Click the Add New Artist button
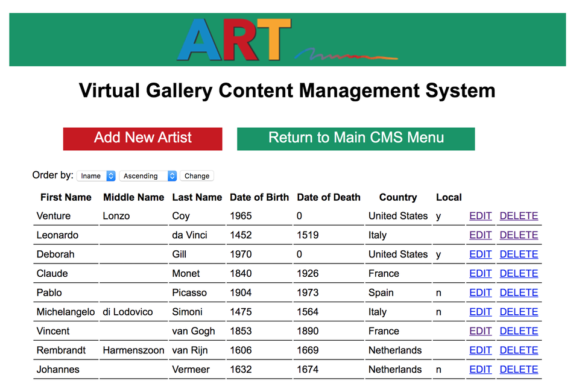 click(x=142, y=138)
